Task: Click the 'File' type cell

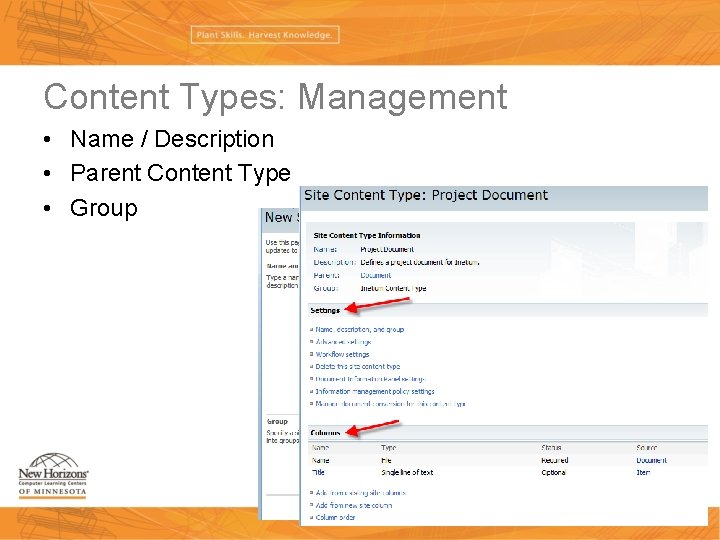Action: coord(386,461)
